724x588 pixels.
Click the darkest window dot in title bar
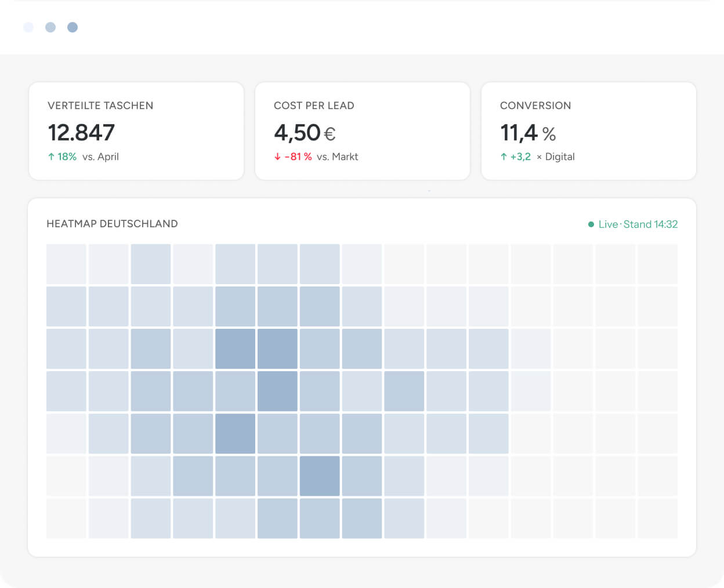pos(73,27)
